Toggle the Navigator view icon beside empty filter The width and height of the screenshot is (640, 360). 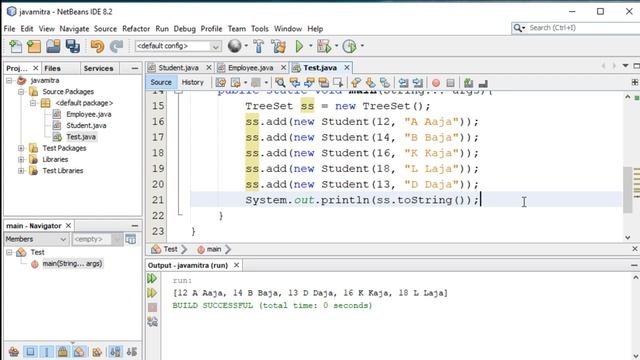pyautogui.click(x=131, y=239)
